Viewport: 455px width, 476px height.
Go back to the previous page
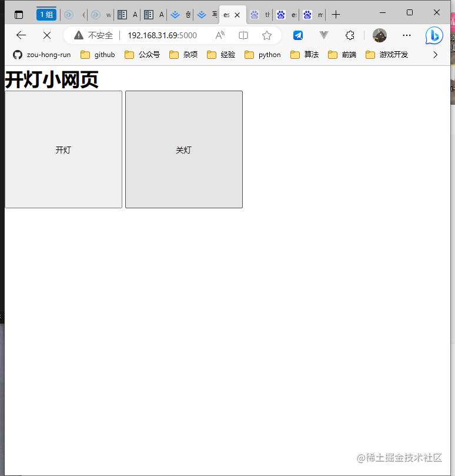coord(21,35)
